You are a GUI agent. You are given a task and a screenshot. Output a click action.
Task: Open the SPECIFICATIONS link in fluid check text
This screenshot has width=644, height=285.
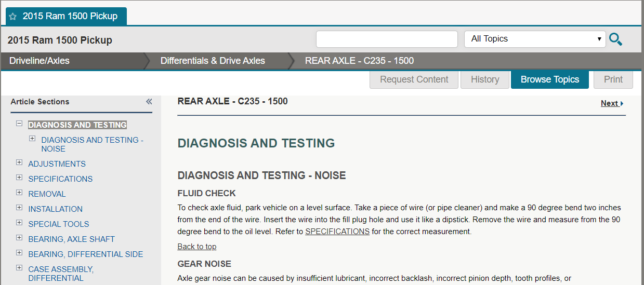[337, 232]
